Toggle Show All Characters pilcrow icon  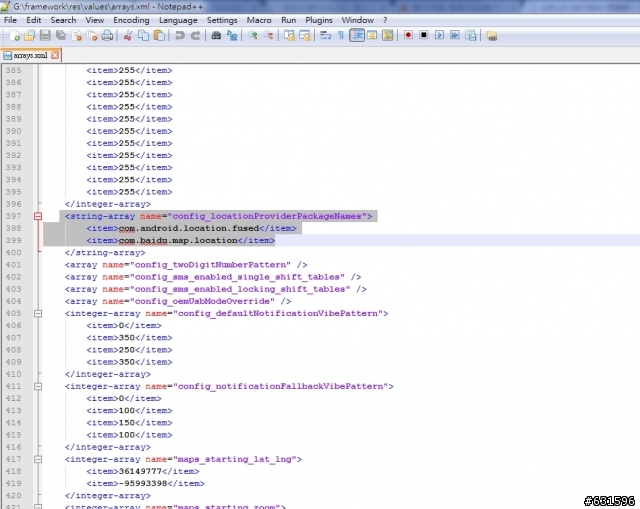coord(341,36)
